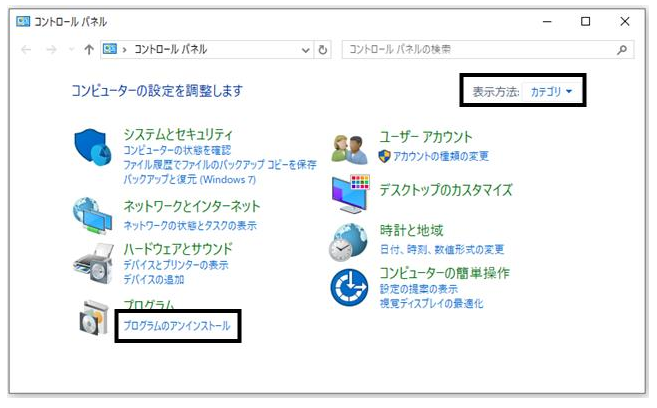This screenshot has width=657, height=408.
Task: Close the Control Panel window
Action: click(625, 21)
